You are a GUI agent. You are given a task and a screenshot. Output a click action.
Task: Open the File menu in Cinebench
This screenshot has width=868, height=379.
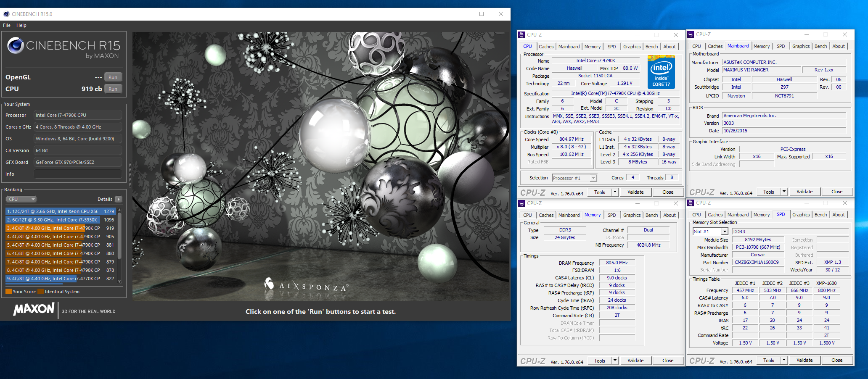7,25
